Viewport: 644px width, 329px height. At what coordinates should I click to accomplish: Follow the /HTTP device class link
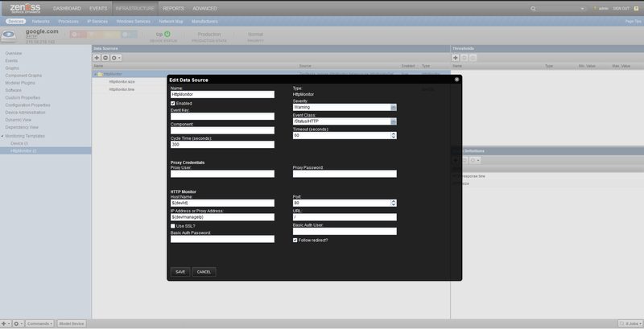31,37
